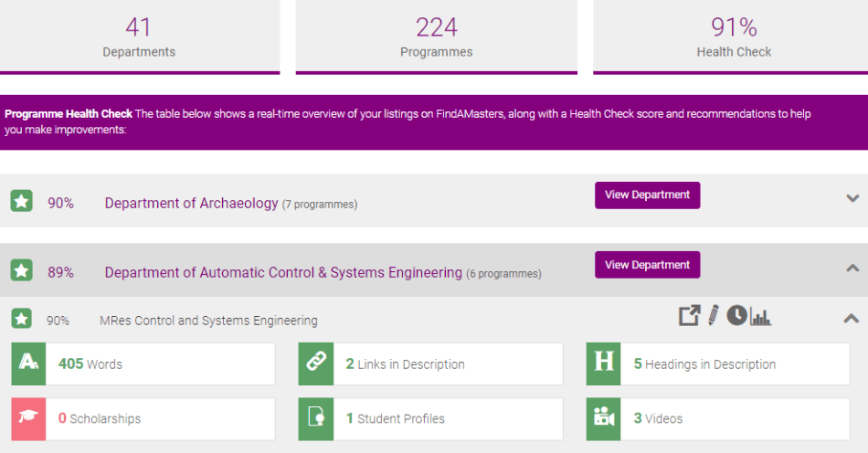Collapse the MRes Control and Systems Engineering row

tap(851, 319)
